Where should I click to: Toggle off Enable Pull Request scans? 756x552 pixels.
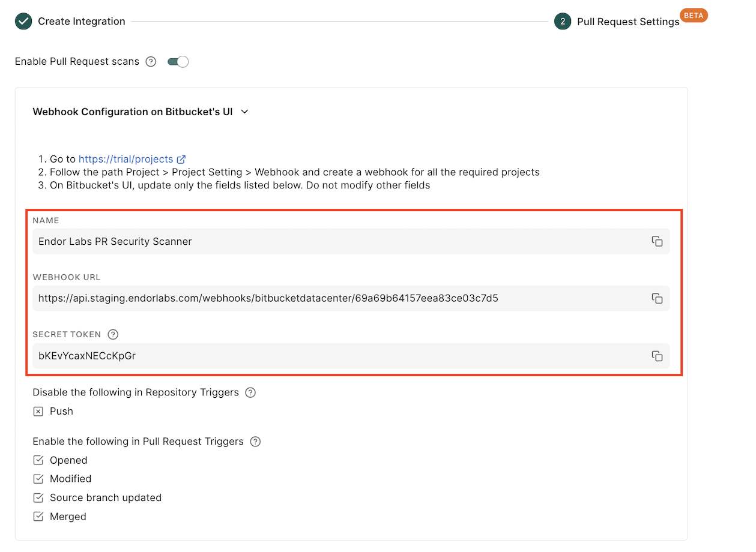tap(178, 61)
